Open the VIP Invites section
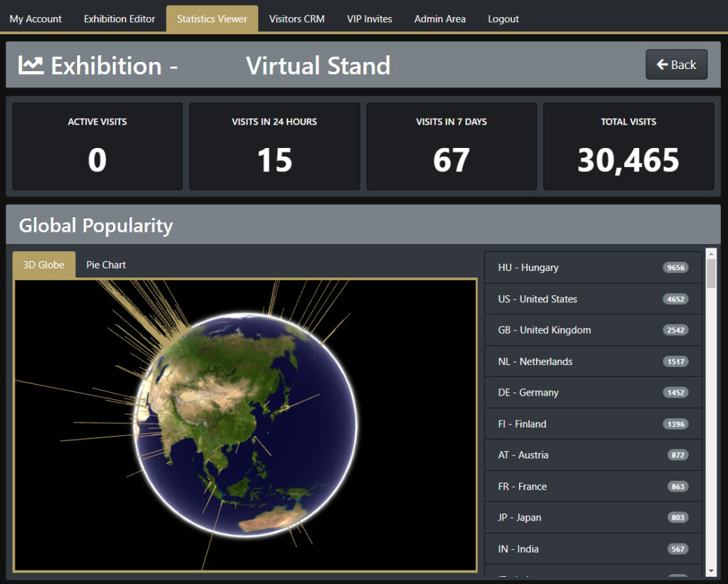Image resolution: width=728 pixels, height=584 pixels. (369, 19)
